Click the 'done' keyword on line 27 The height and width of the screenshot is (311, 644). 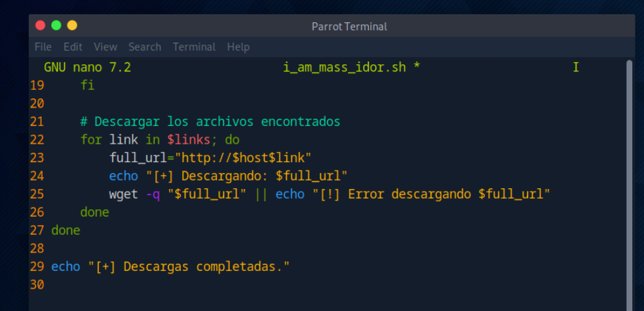pyautogui.click(x=66, y=230)
